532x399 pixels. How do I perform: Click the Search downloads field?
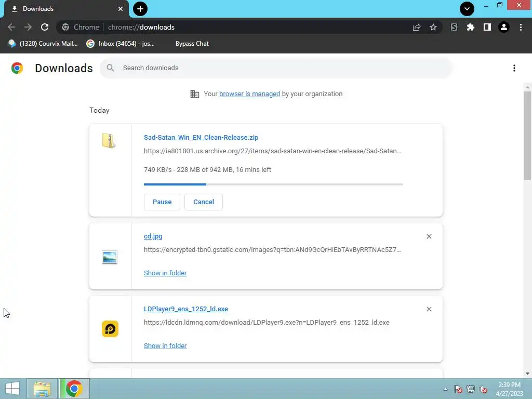(276, 68)
